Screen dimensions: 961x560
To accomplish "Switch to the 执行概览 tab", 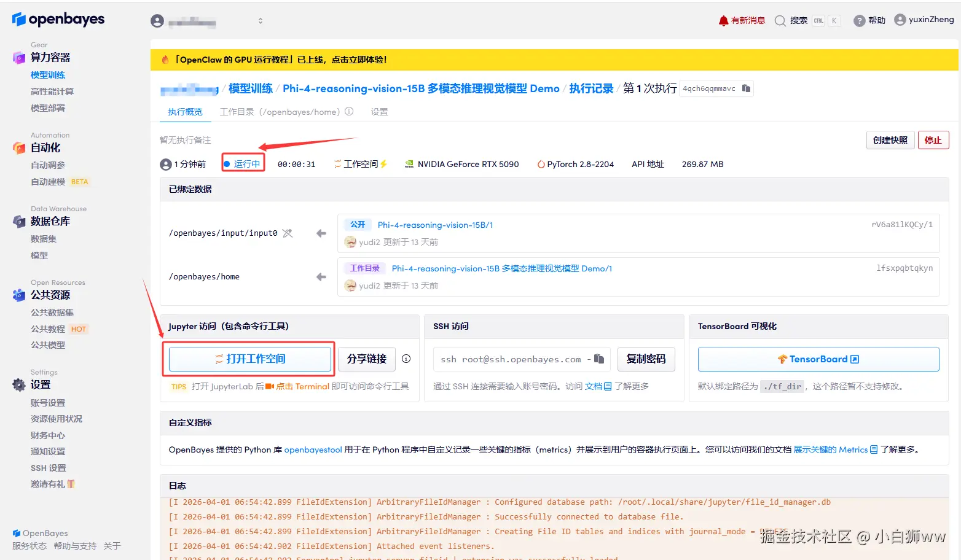I will pos(185,112).
